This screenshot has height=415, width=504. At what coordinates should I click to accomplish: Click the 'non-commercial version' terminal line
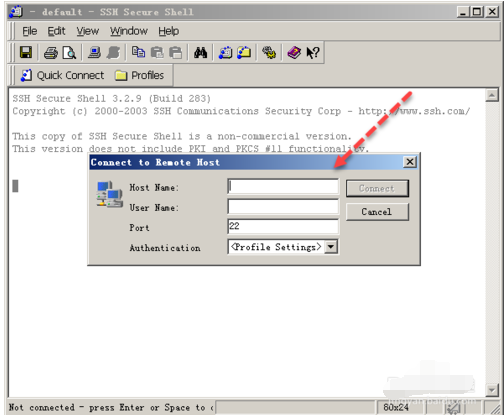(x=182, y=136)
